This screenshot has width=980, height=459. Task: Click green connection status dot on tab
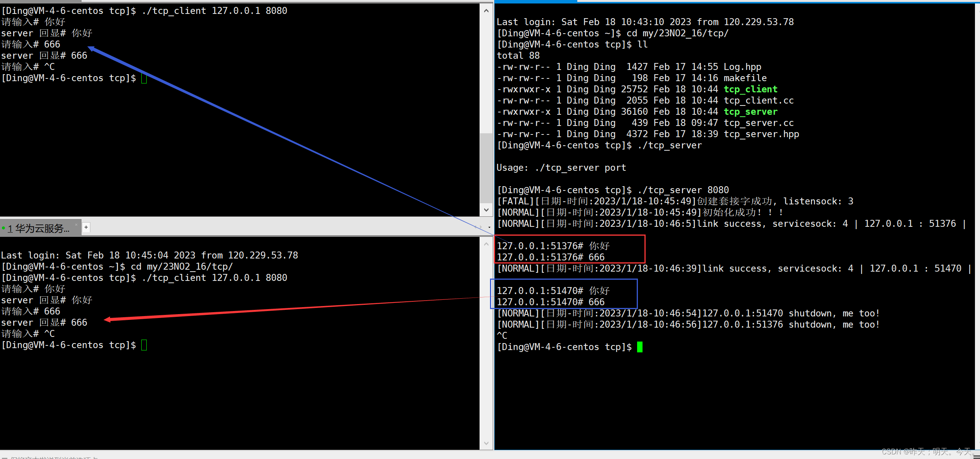3,228
